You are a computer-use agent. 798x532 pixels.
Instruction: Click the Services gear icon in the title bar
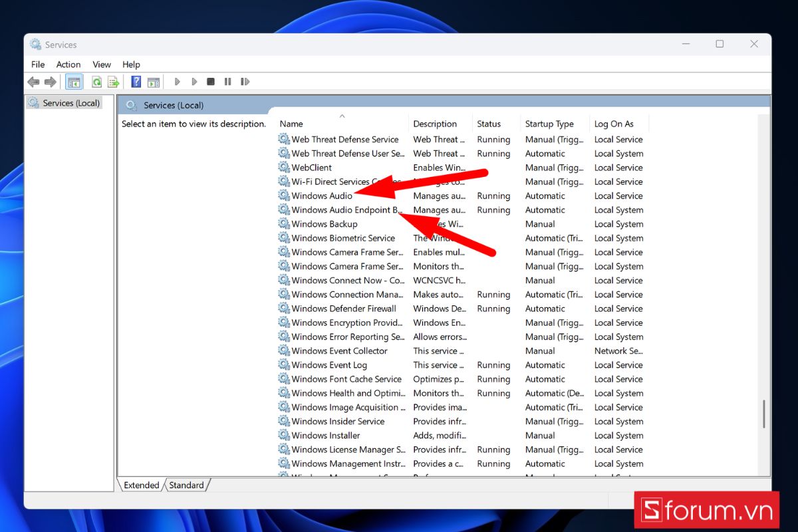(x=36, y=45)
